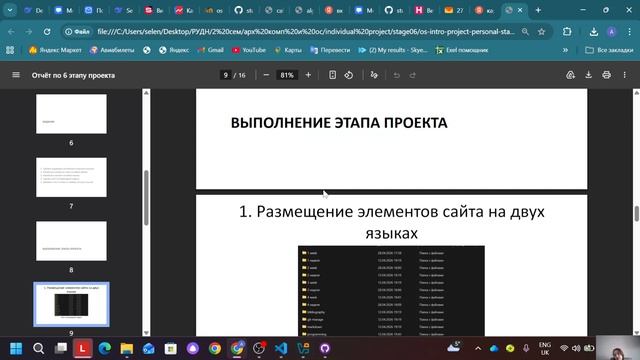
Task: Open page 7 thumbnail
Action: click(x=71, y=177)
